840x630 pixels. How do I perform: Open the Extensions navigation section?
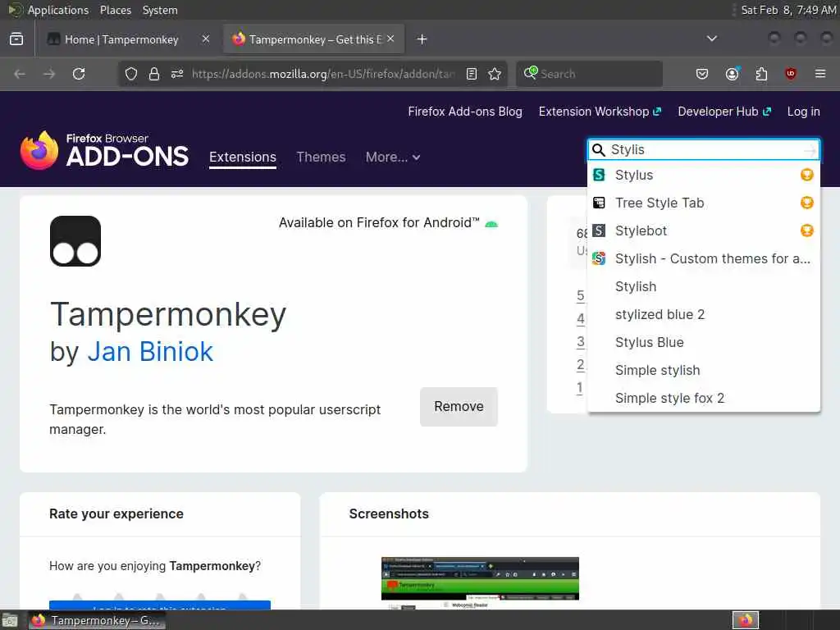243,157
